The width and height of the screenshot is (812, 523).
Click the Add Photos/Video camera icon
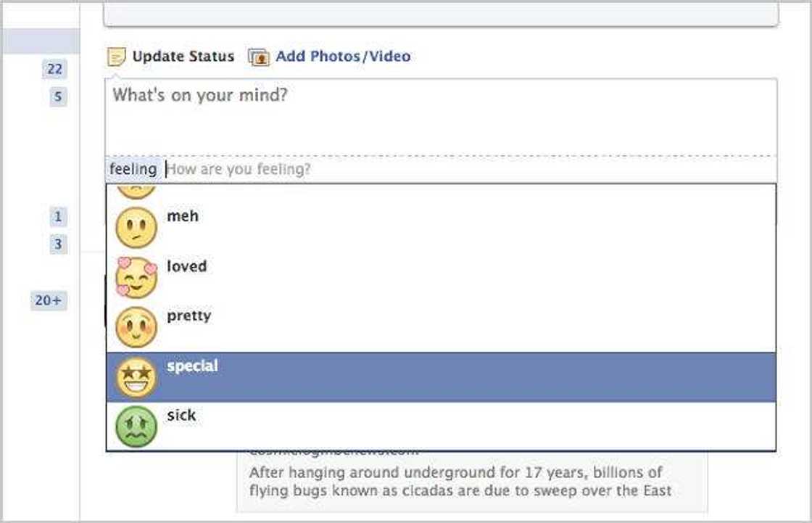coord(259,57)
